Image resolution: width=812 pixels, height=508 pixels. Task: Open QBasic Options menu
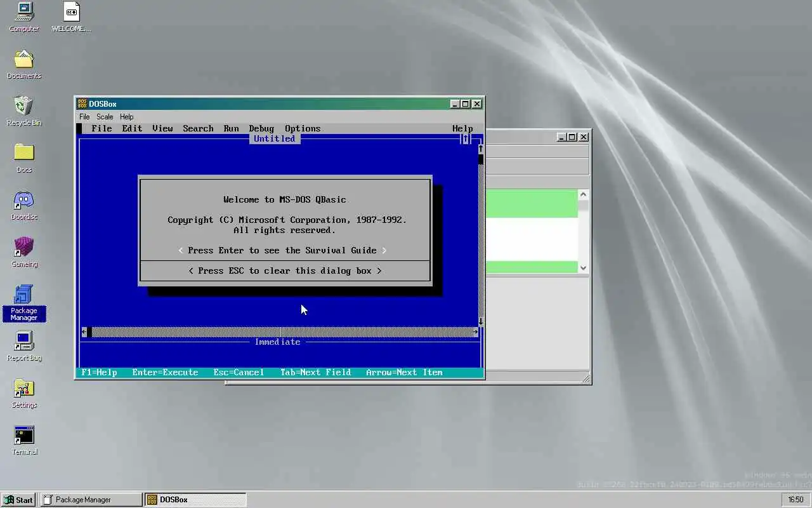[303, 128]
